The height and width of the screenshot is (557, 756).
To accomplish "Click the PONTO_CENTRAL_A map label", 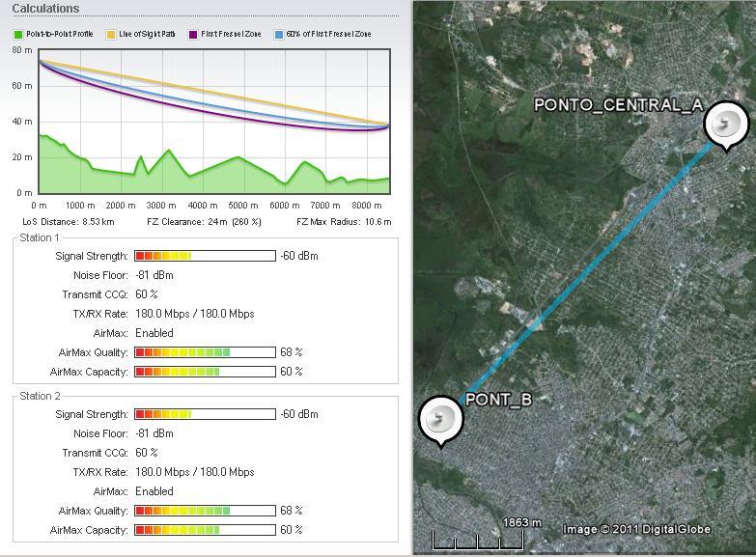I will pos(618,105).
